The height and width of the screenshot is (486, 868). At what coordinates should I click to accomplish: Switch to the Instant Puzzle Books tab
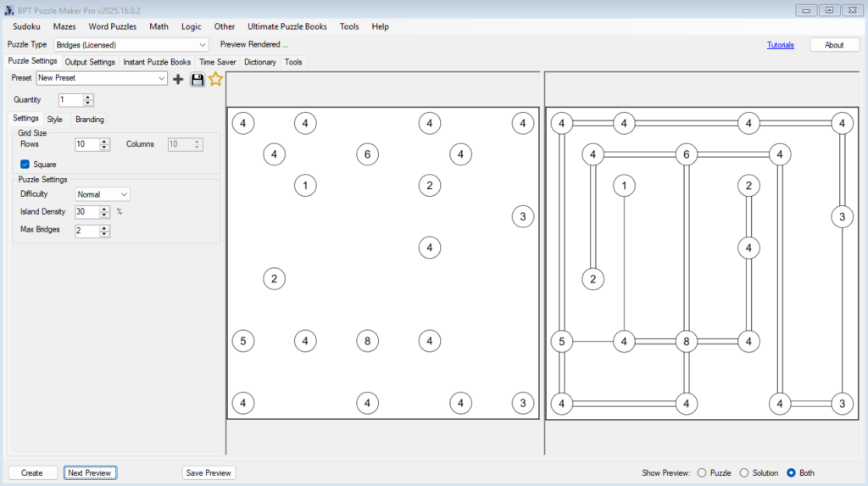[x=157, y=62]
